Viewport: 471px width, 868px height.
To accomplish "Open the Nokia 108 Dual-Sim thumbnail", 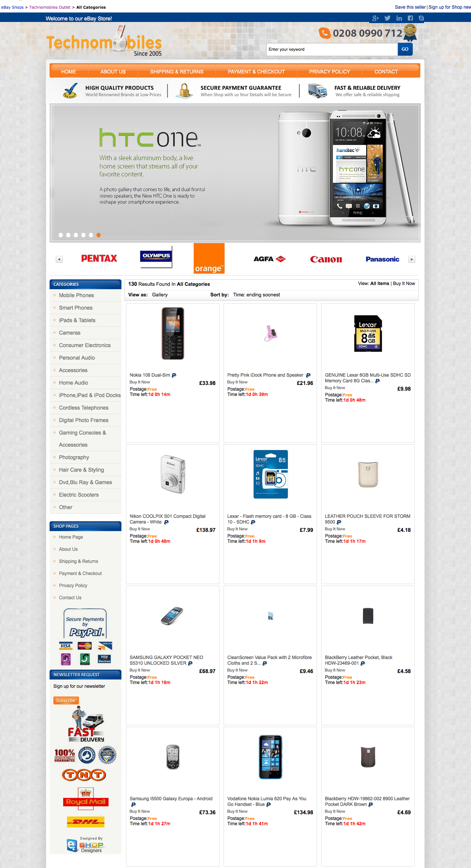I will (x=173, y=333).
